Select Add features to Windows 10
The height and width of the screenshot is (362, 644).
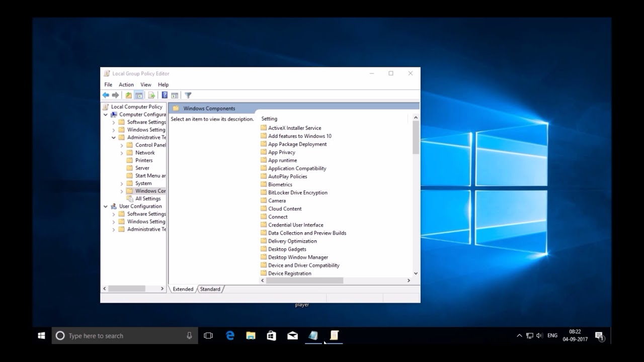click(x=300, y=136)
